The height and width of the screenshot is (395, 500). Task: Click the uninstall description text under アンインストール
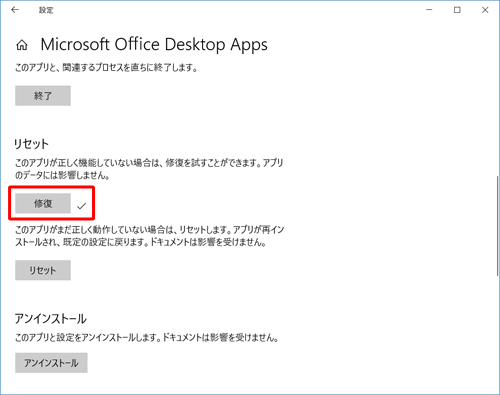point(147,338)
